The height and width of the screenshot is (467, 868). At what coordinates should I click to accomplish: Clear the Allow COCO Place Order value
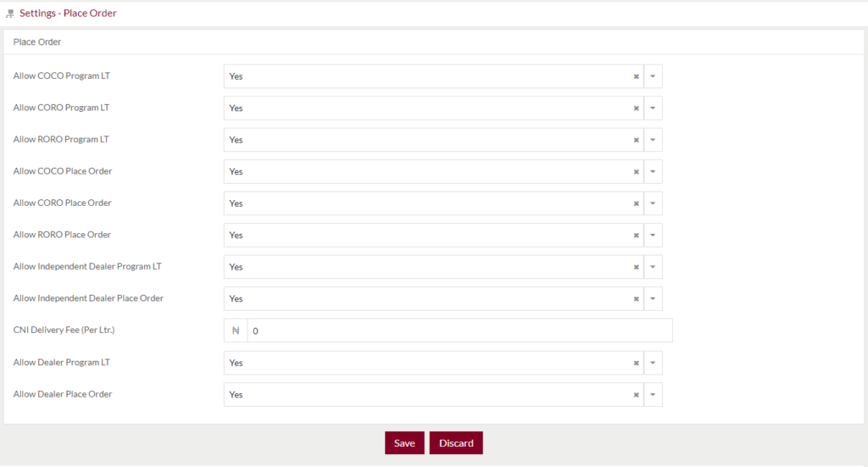(x=636, y=172)
